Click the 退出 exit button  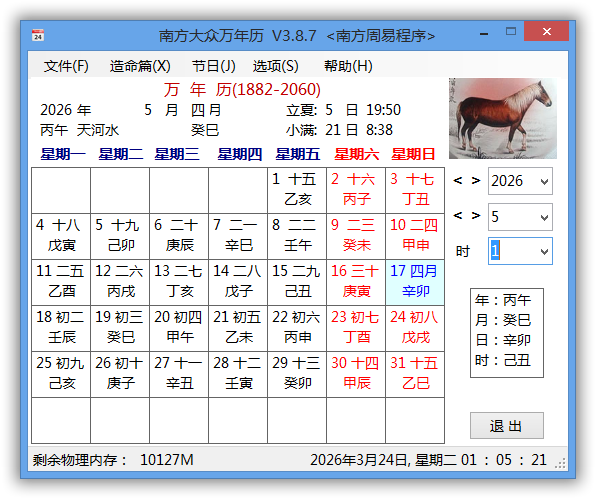click(507, 426)
